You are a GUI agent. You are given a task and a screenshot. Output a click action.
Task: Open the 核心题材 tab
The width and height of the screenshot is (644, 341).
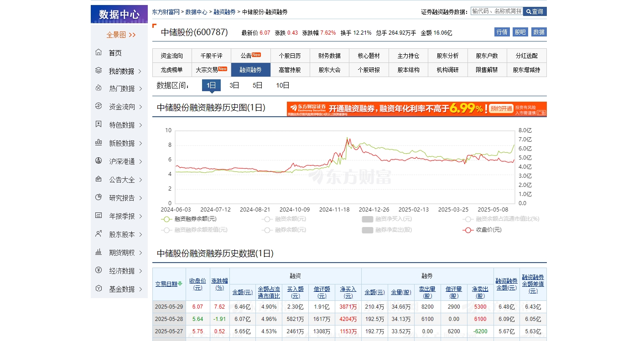[369, 56]
